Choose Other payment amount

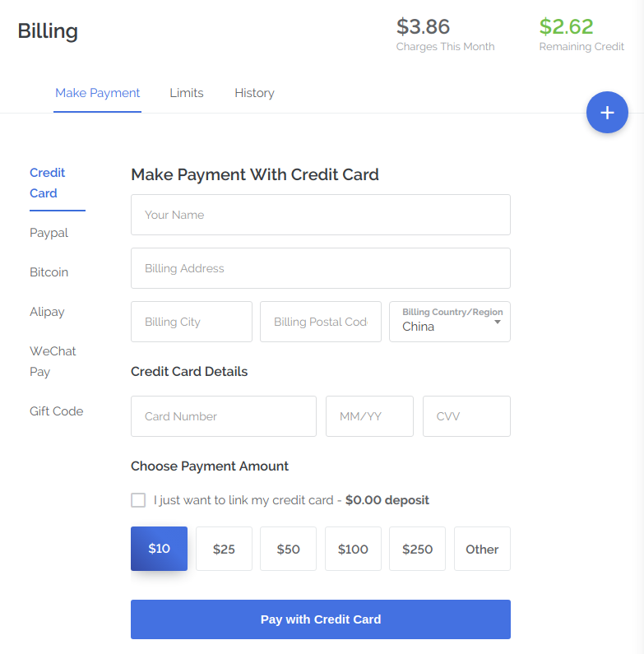click(x=482, y=549)
